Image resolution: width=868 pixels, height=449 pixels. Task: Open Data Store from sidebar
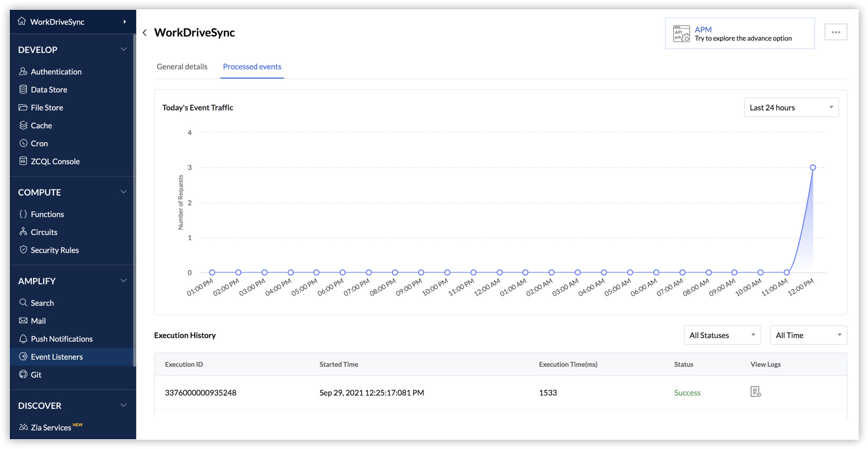[x=49, y=90]
